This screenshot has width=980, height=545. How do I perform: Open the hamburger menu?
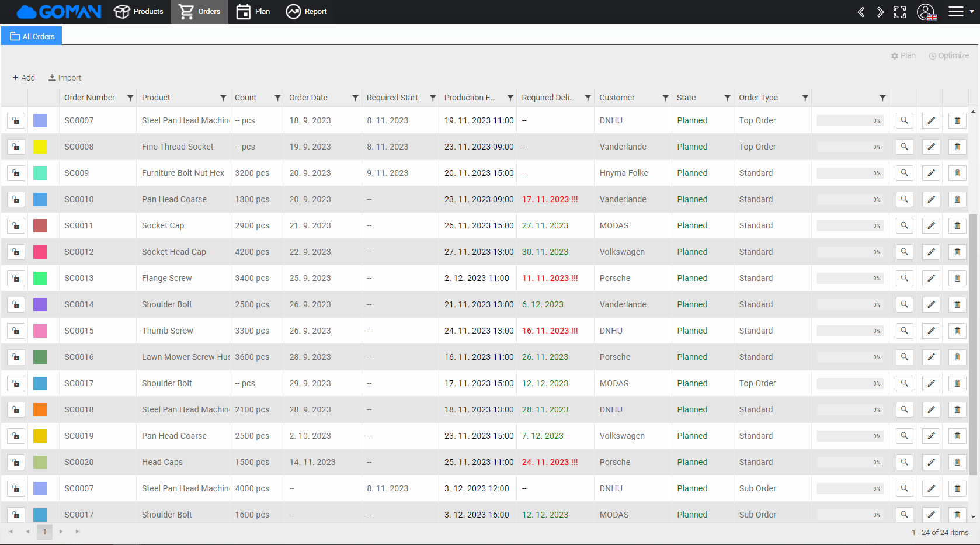click(956, 12)
